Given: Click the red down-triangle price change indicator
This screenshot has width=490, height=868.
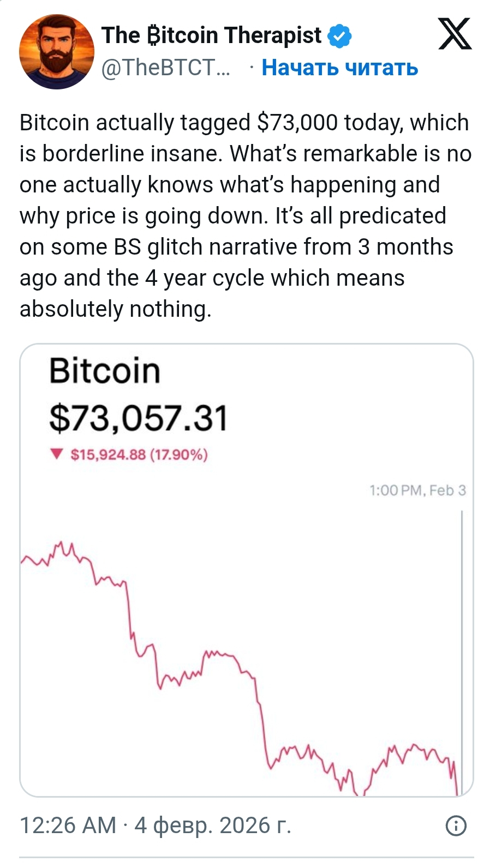Looking at the screenshot, I should pyautogui.click(x=56, y=454).
